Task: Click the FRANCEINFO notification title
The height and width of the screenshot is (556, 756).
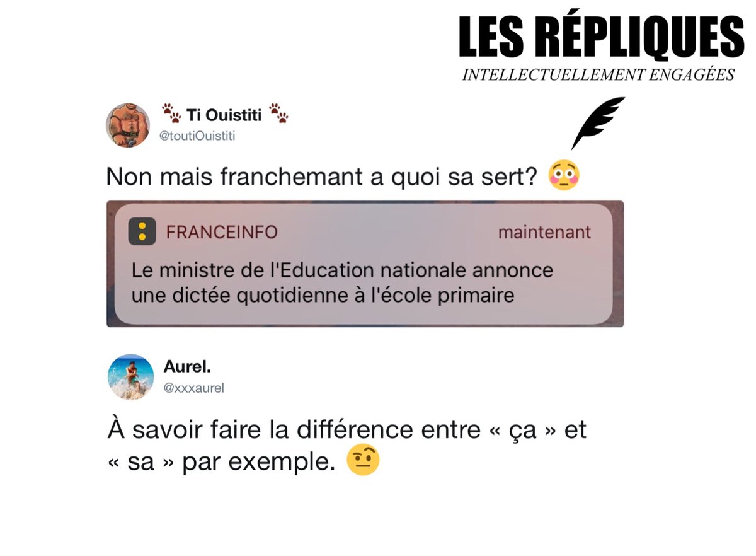Action: point(222,233)
